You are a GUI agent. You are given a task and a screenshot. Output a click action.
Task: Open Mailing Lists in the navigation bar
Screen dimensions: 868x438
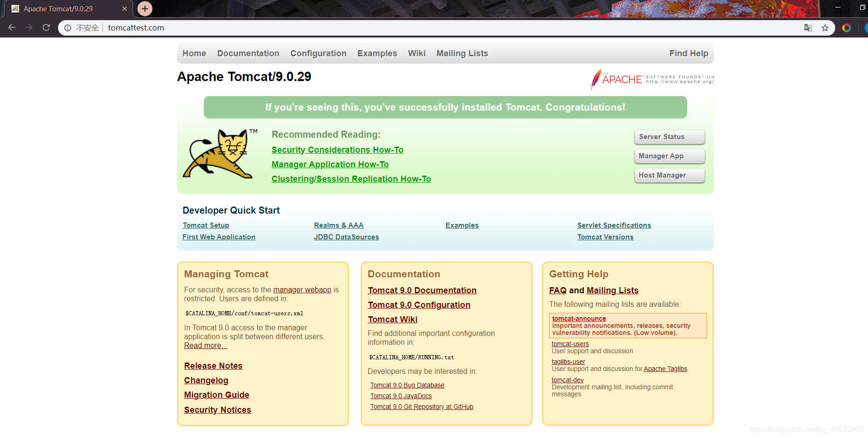pyautogui.click(x=462, y=53)
